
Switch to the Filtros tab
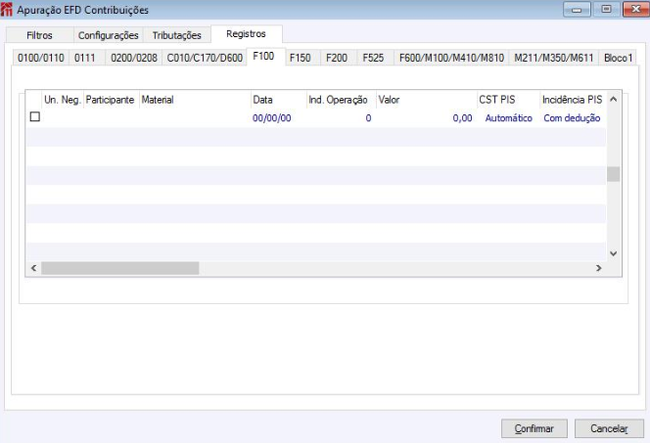39,35
